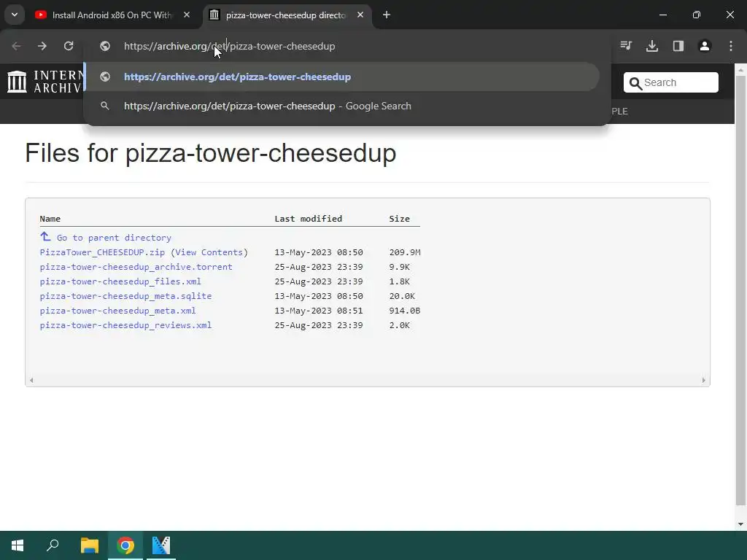Click the page vertical scrollbar

click(x=740, y=290)
